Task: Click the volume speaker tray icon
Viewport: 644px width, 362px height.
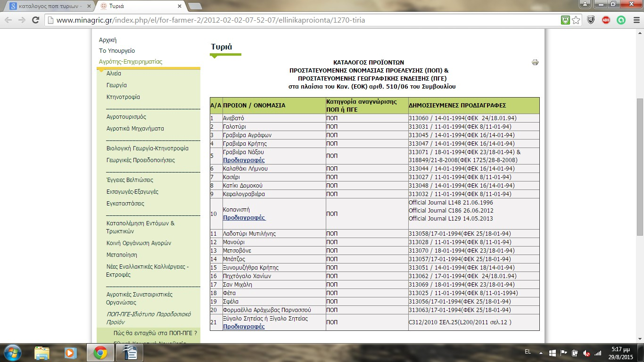Action: click(586, 353)
